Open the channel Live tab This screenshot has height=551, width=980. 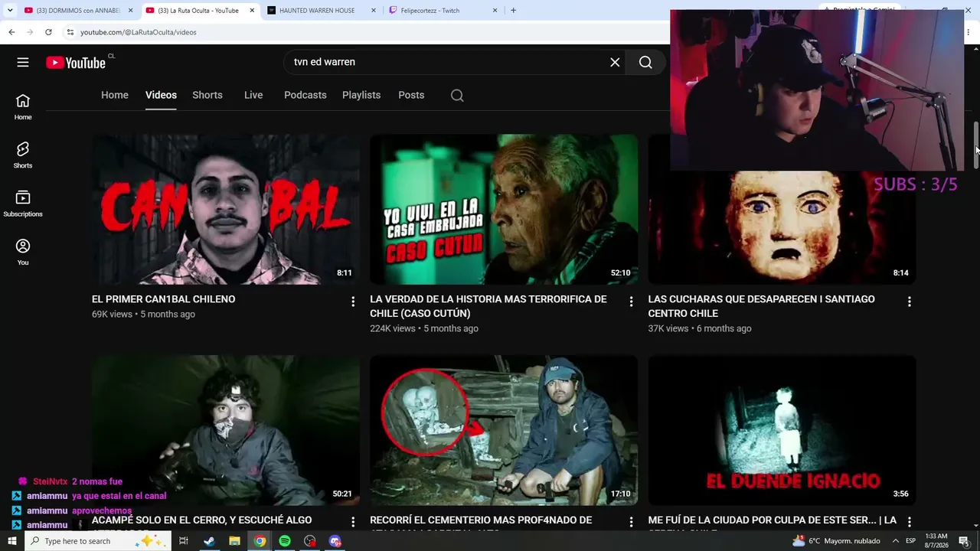coord(253,95)
